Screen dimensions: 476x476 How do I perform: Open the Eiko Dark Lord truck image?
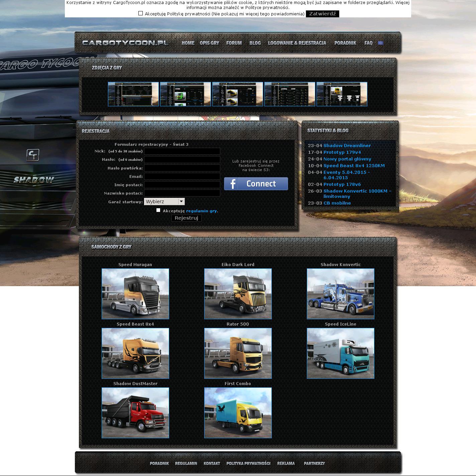[x=238, y=294]
